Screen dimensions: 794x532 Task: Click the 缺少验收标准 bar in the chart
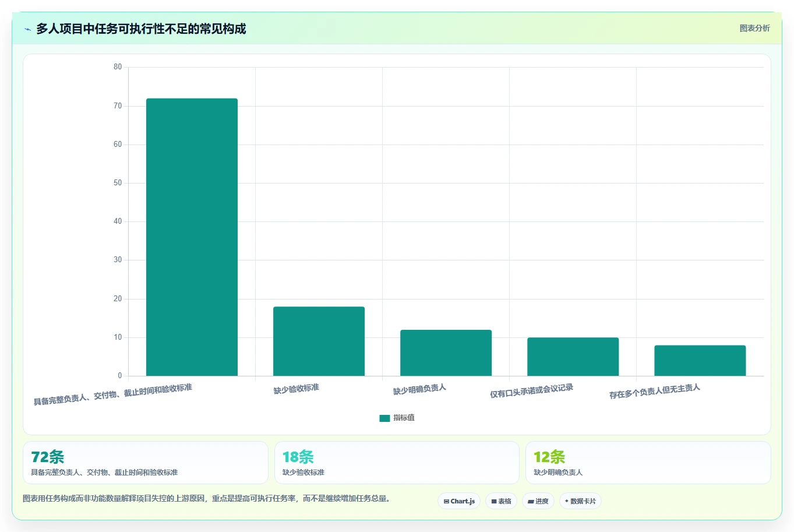coord(319,341)
